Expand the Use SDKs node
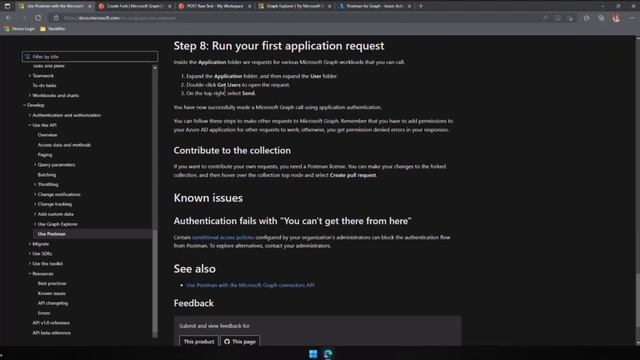The image size is (640, 360). 29,254
